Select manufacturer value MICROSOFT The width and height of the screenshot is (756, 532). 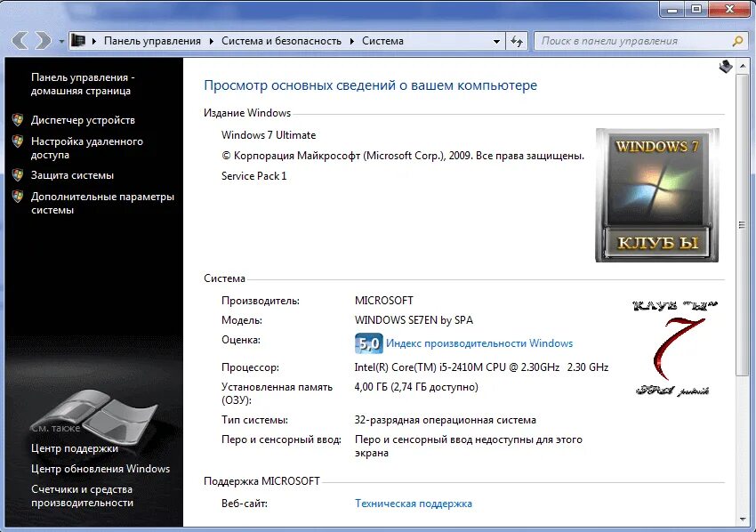click(x=384, y=301)
